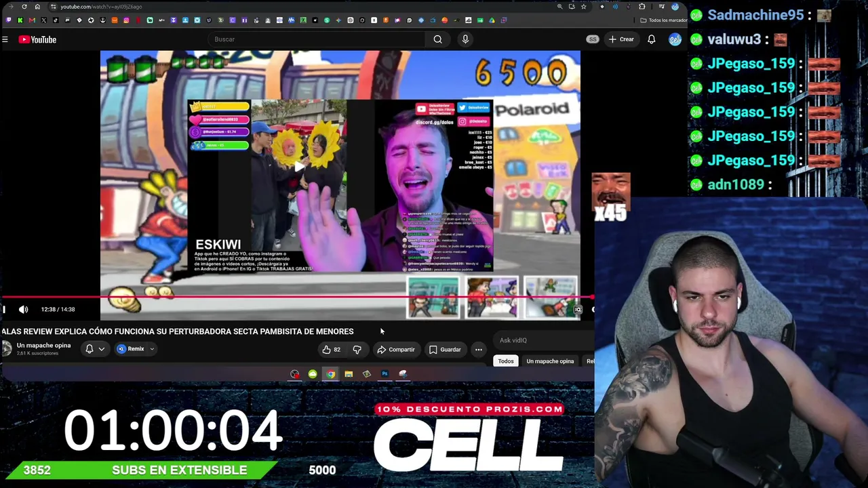Click the 12:38 / 14:38 time display

click(x=58, y=309)
